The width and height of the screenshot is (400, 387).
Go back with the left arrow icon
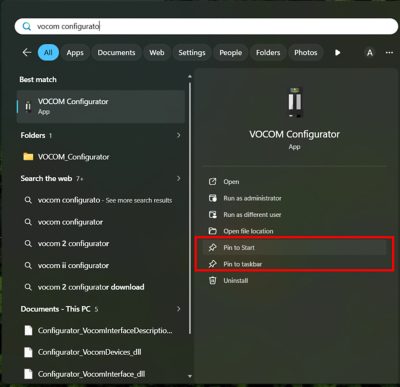tap(27, 52)
